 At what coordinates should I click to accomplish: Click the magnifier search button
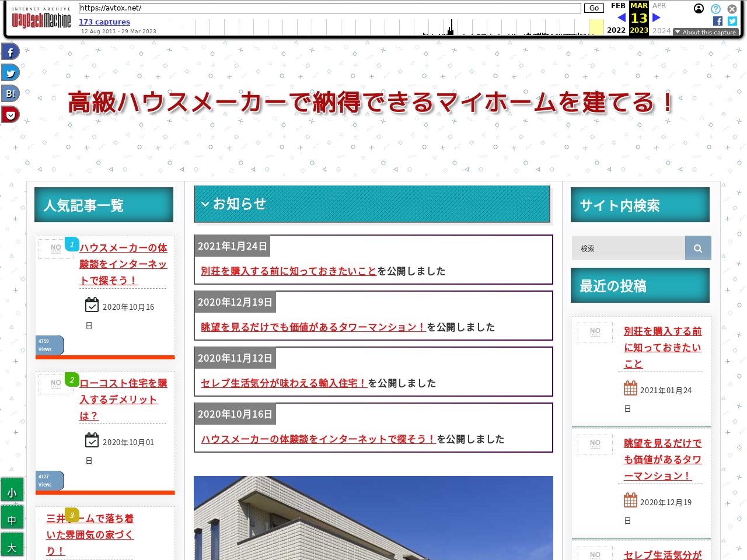pyautogui.click(x=697, y=248)
